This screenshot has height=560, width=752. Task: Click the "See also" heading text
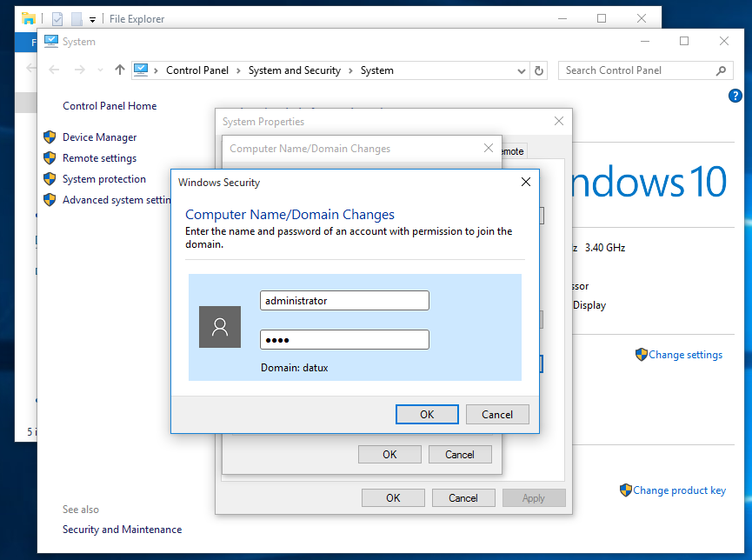(81, 510)
